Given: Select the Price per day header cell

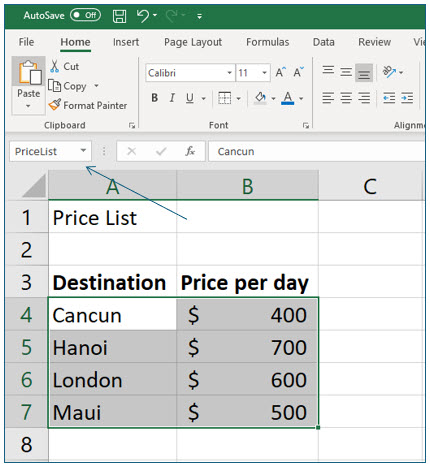Looking at the screenshot, I should pos(247,282).
